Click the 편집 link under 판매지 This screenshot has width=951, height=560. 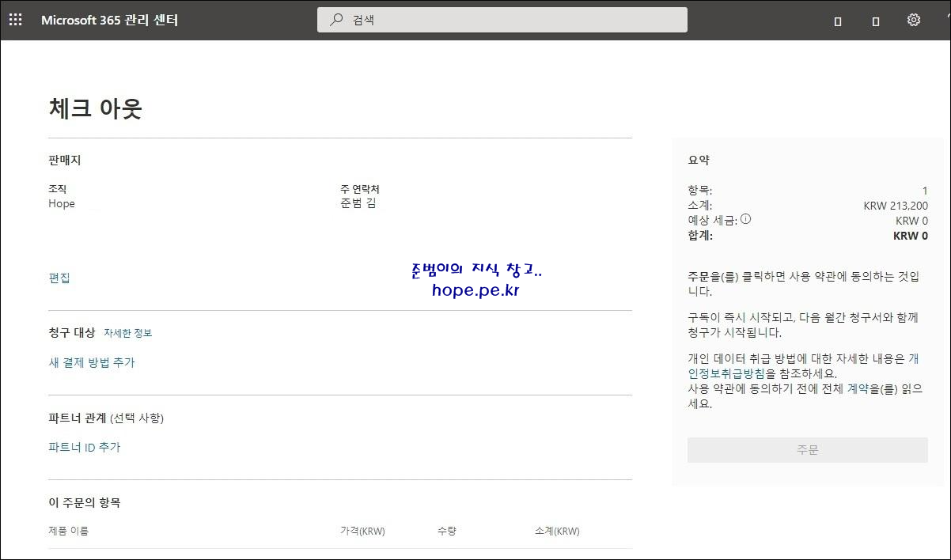[59, 278]
